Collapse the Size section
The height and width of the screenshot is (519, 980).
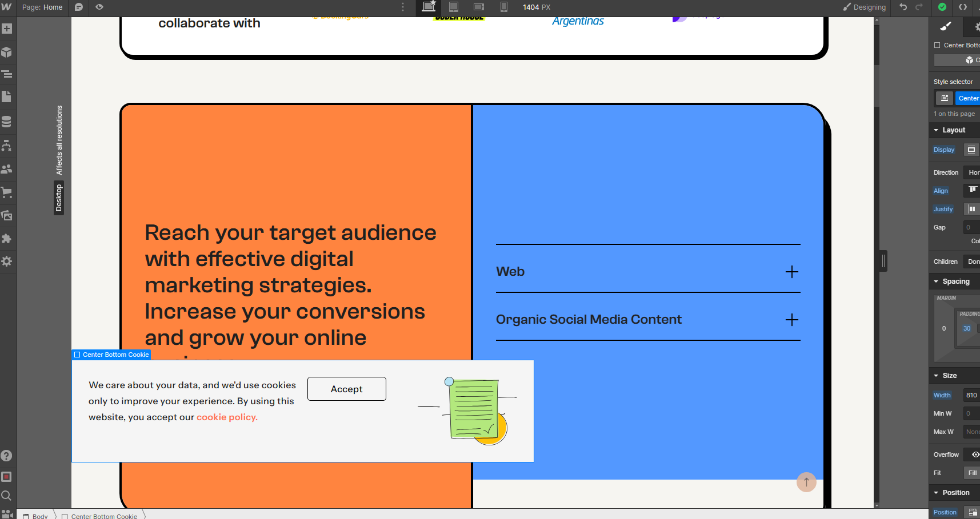(x=954, y=376)
